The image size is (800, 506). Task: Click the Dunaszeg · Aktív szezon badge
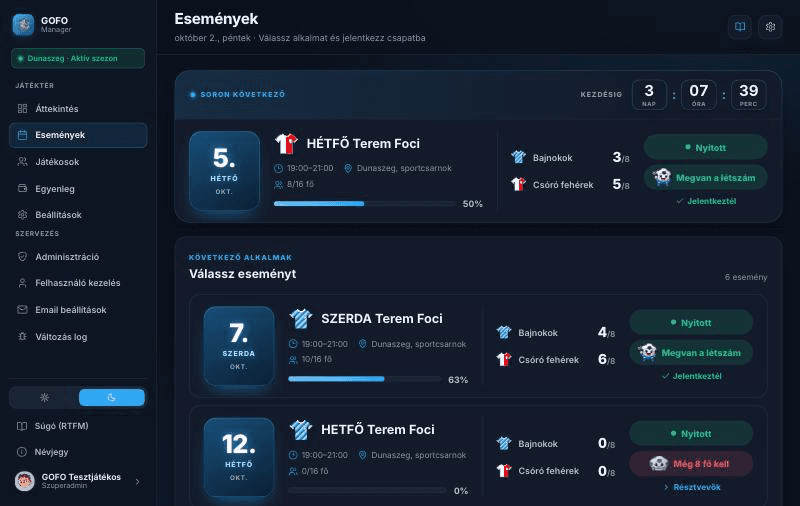tap(78, 58)
